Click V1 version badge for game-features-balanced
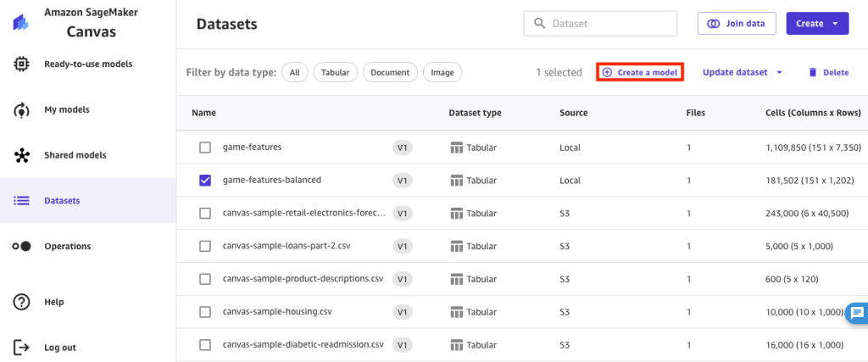Screen dimensions: 868x362 [403, 181]
